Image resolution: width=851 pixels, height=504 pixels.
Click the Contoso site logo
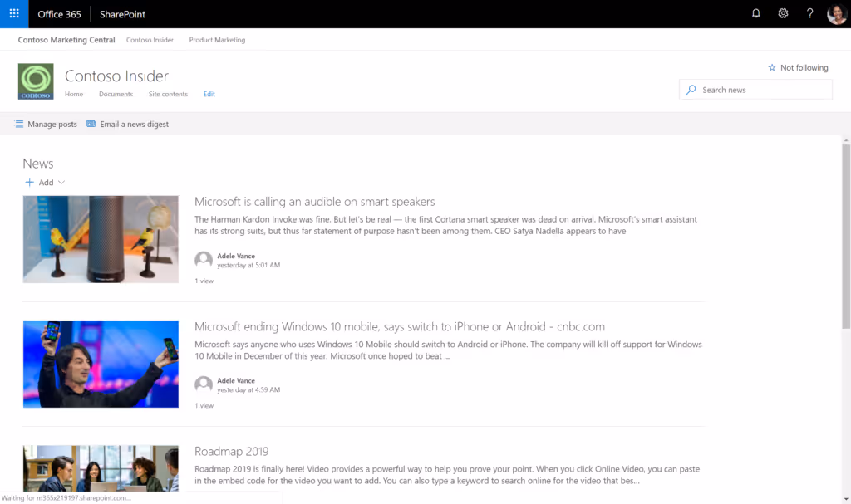click(x=36, y=81)
